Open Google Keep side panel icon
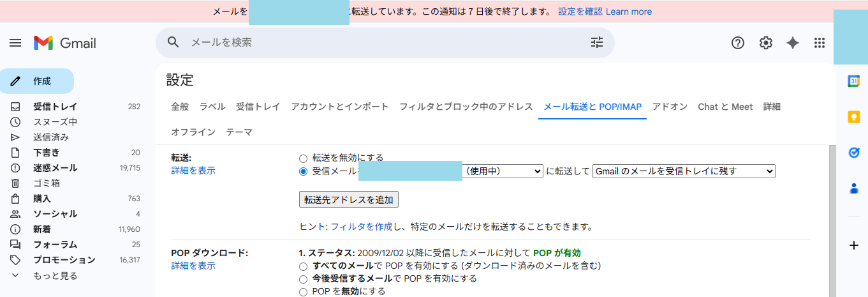Screen dimensions: 868x297 coord(853,117)
